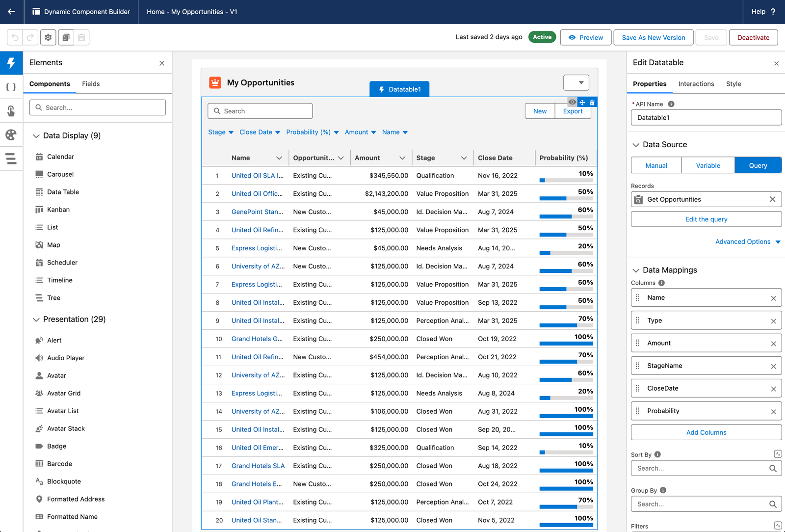Viewport: 785px width, 532px height.
Task: Click the 100% probability bar on row 10
Action: click(566, 343)
